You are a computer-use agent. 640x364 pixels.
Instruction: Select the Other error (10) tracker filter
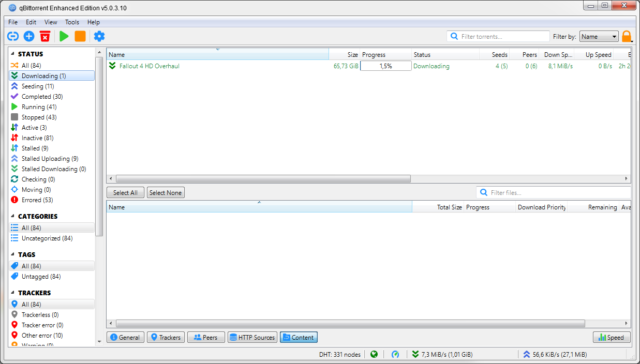pyautogui.click(x=52, y=335)
